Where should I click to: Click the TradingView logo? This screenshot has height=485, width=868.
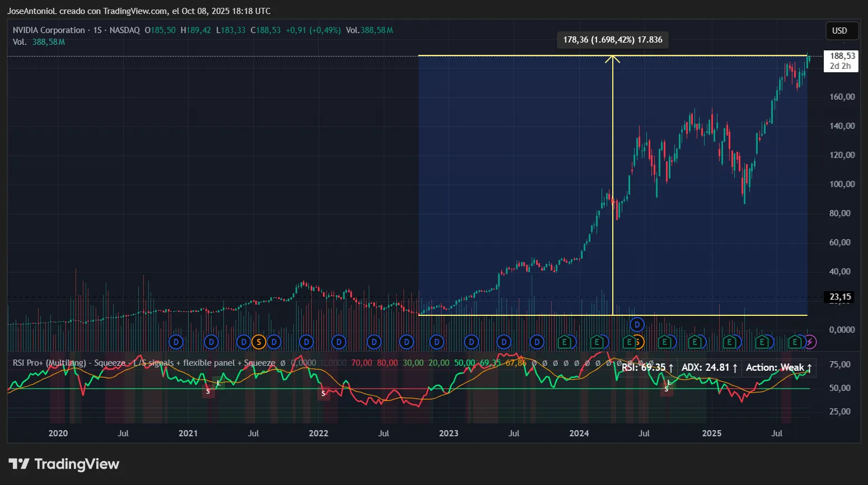(x=64, y=464)
